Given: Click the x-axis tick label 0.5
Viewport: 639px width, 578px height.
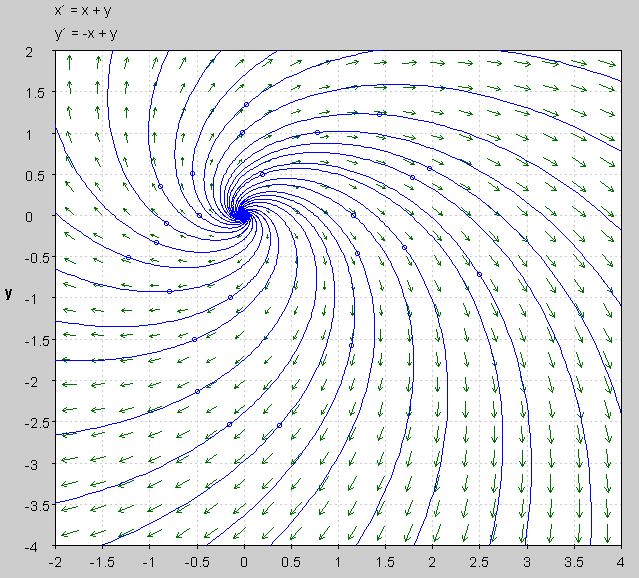Looking at the screenshot, I should click(291, 563).
